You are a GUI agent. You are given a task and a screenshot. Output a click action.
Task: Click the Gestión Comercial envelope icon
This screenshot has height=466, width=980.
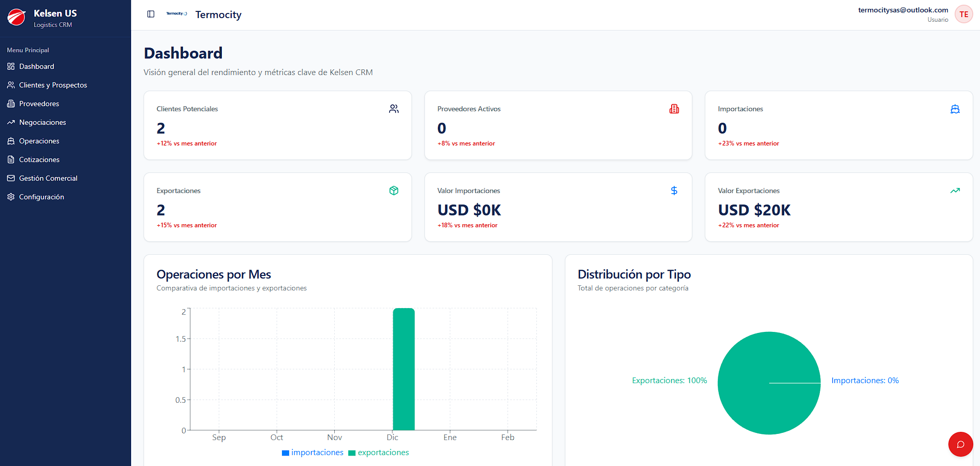click(x=11, y=178)
